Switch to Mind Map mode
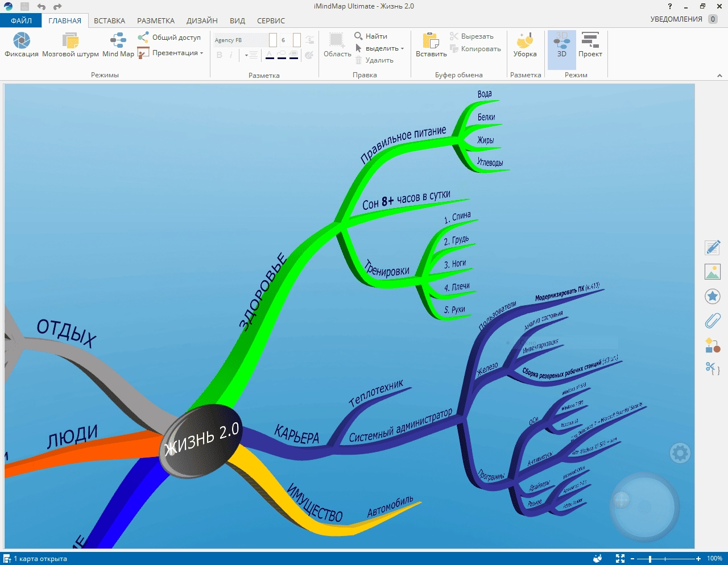 coord(118,45)
